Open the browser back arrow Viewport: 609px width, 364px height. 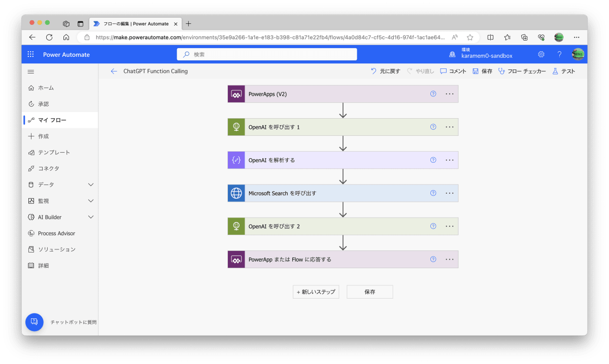coord(32,37)
